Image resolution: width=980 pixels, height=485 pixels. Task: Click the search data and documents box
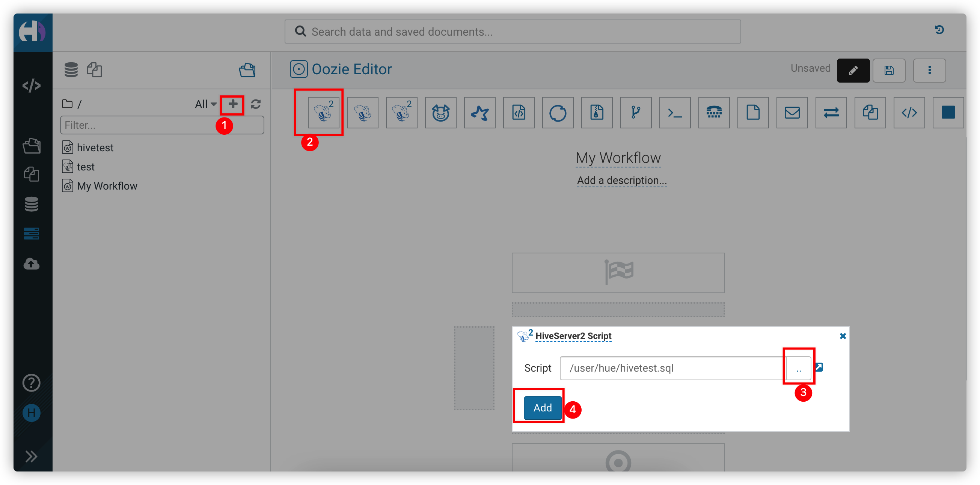[513, 32]
